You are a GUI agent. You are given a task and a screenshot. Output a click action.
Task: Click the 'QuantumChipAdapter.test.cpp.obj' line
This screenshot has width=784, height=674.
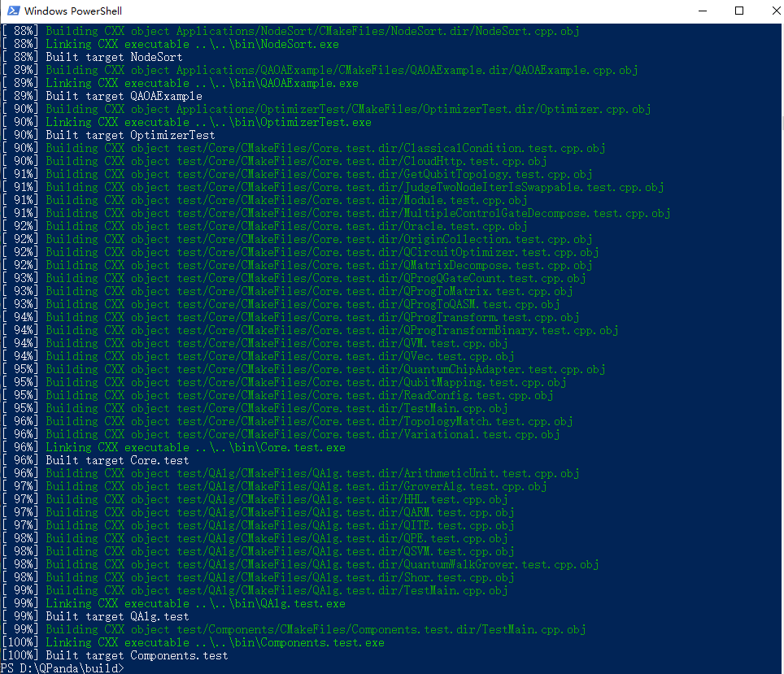(303, 369)
